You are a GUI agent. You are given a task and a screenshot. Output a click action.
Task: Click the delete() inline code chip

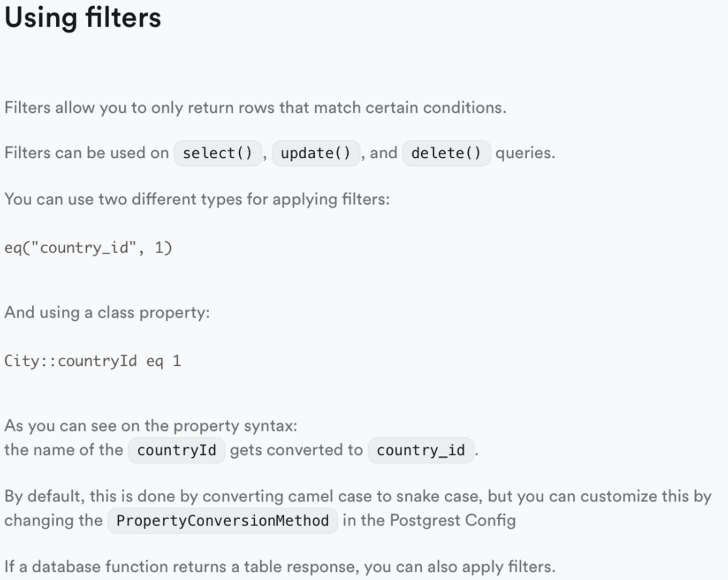446,153
